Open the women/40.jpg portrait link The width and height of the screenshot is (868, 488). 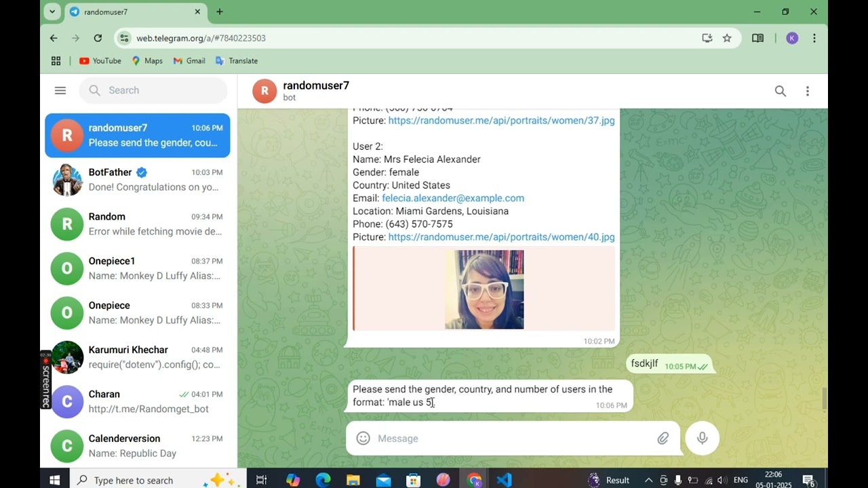(501, 237)
